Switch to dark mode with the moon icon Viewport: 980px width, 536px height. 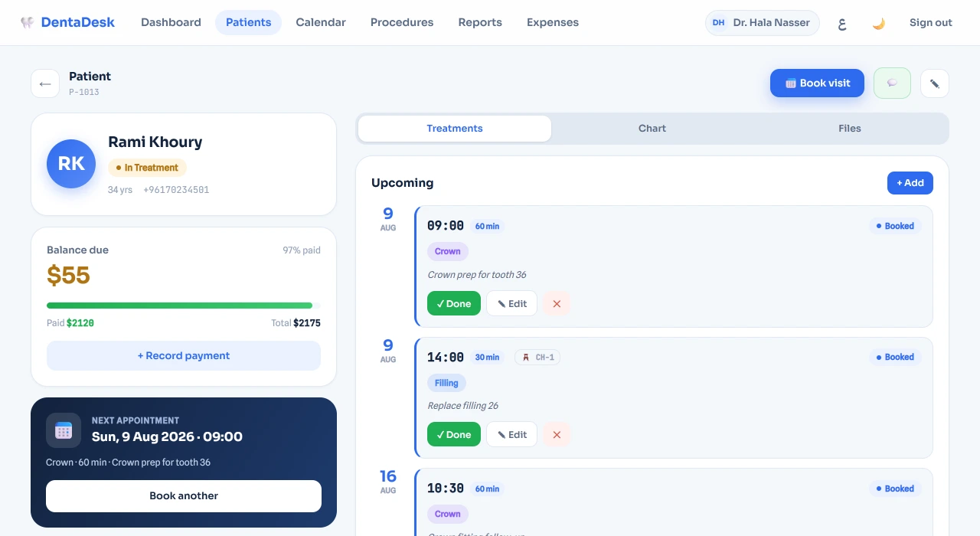click(879, 23)
